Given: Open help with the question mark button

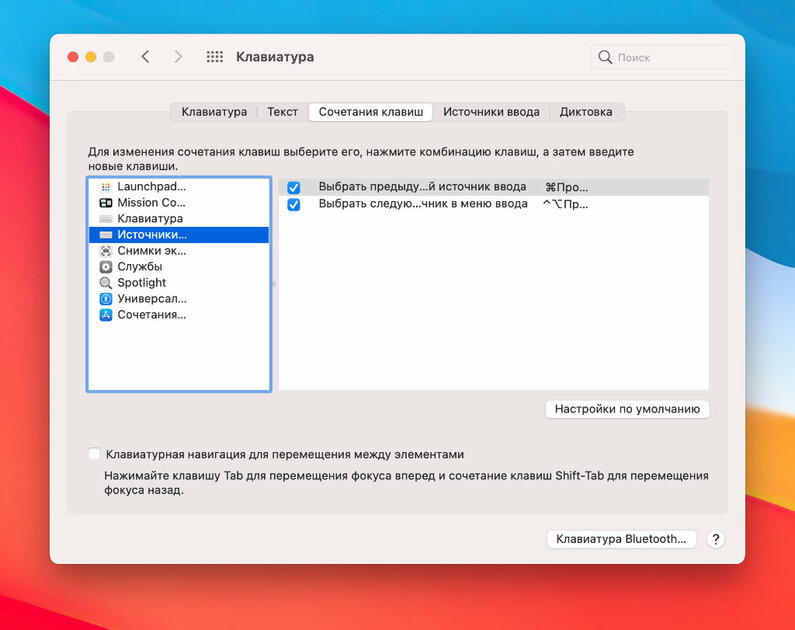Looking at the screenshot, I should pyautogui.click(x=715, y=539).
